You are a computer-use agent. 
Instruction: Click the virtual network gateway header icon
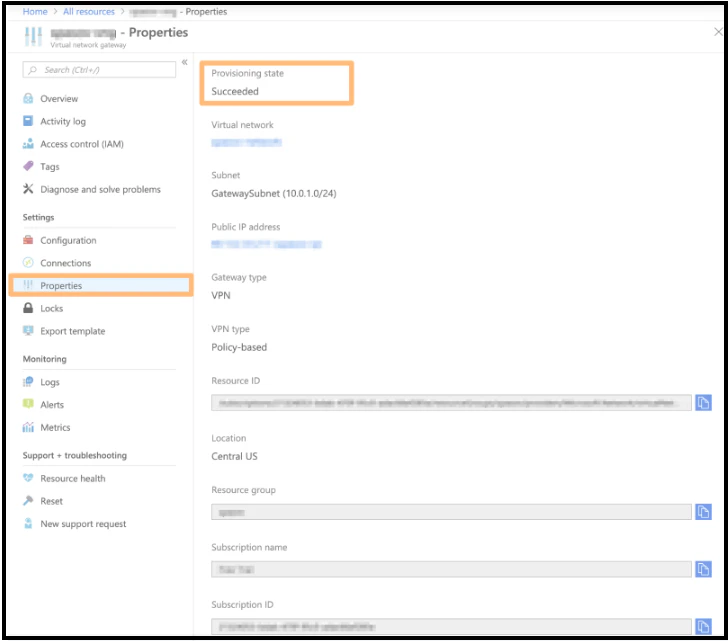pyautogui.click(x=33, y=37)
